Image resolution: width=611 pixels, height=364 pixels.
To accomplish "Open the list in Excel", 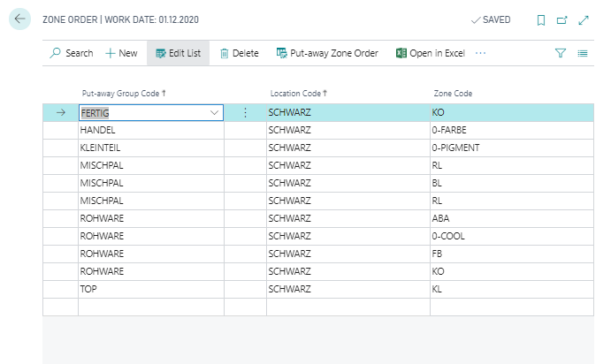I will pyautogui.click(x=431, y=53).
